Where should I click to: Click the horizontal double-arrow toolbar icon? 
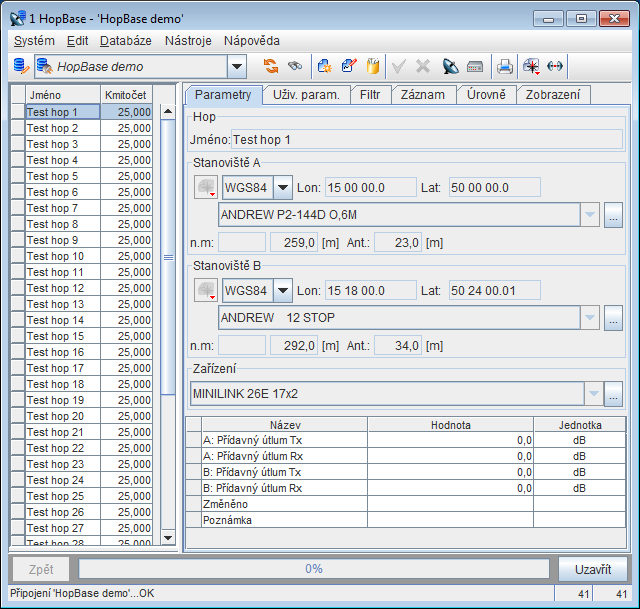555,67
